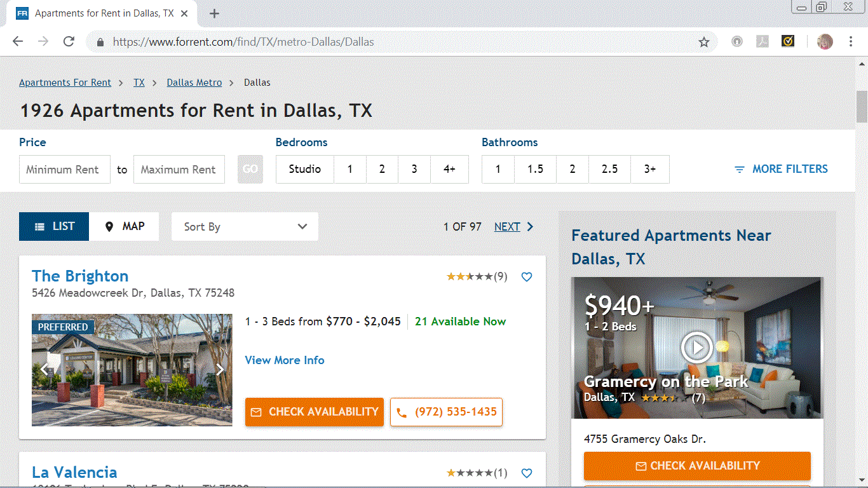Image resolution: width=868 pixels, height=488 pixels.
Task: Select the Apartments for Rent browser tab
Action: (x=102, y=13)
